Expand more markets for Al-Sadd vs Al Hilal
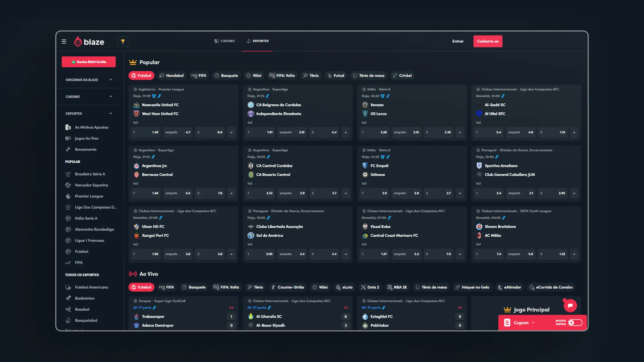The width and height of the screenshot is (644, 362). [574, 132]
